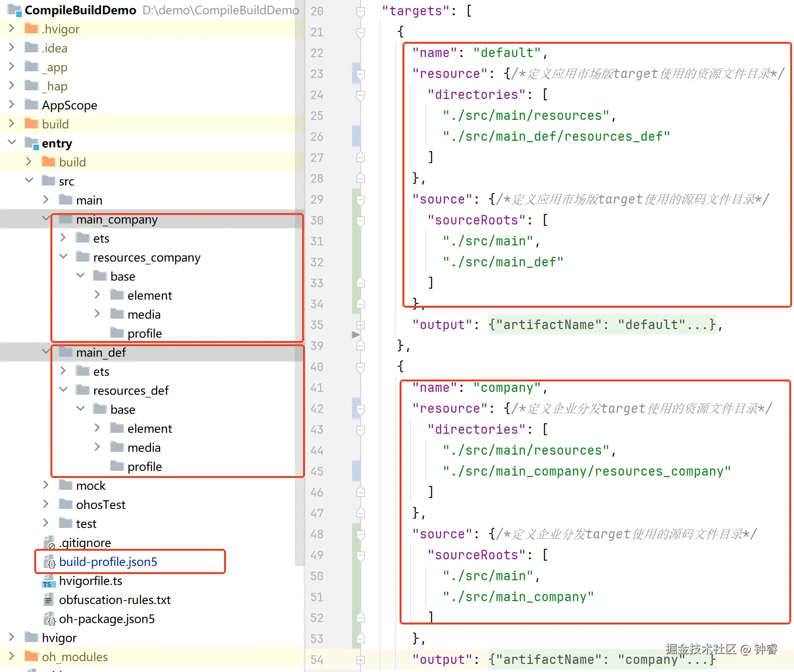Click the CompileBuildDemo project root icon
This screenshot has height=672, width=794.
(14, 10)
